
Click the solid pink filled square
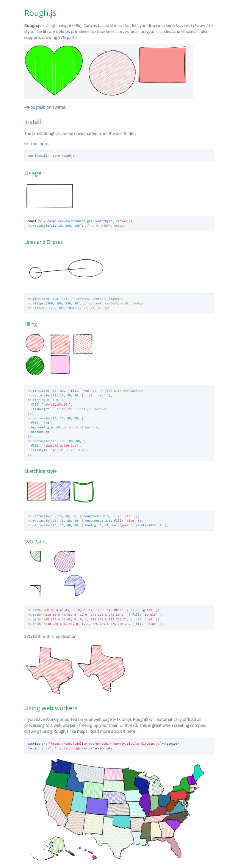pyautogui.click(x=60, y=364)
